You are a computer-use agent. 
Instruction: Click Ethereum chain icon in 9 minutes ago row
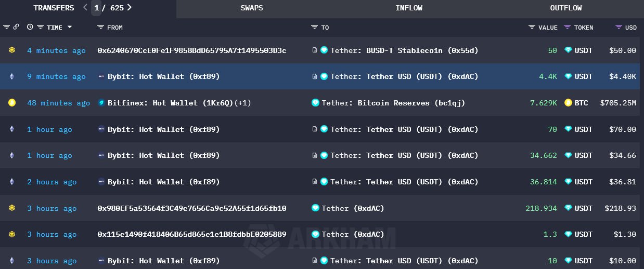click(x=11, y=76)
